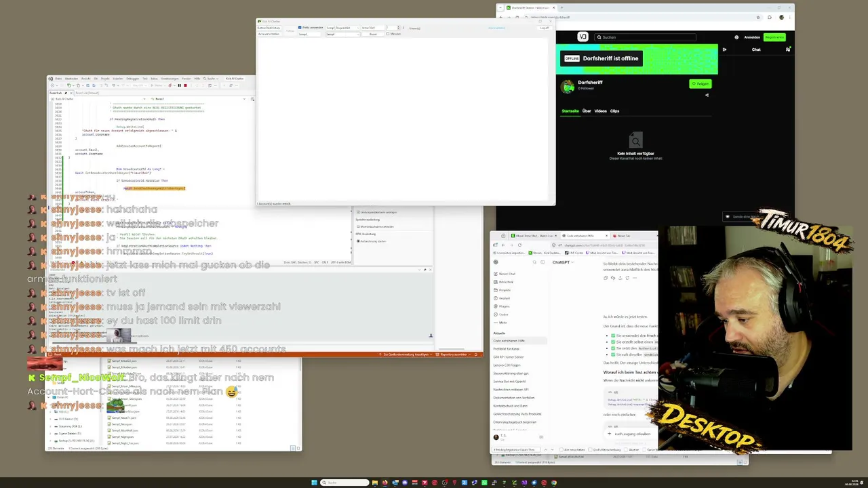Viewport: 868px width, 488px height.
Task: Click the collapse chat arrow icon on Kick
Action: [724, 49]
